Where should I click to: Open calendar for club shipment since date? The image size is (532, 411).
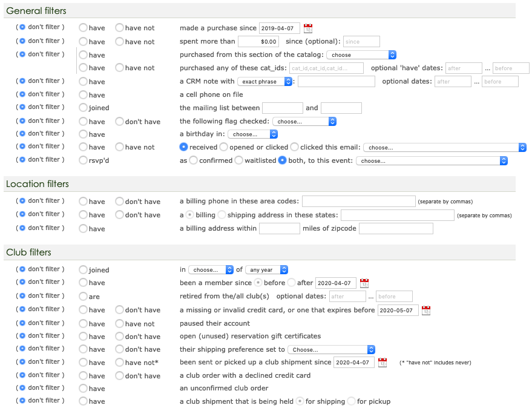(383, 363)
